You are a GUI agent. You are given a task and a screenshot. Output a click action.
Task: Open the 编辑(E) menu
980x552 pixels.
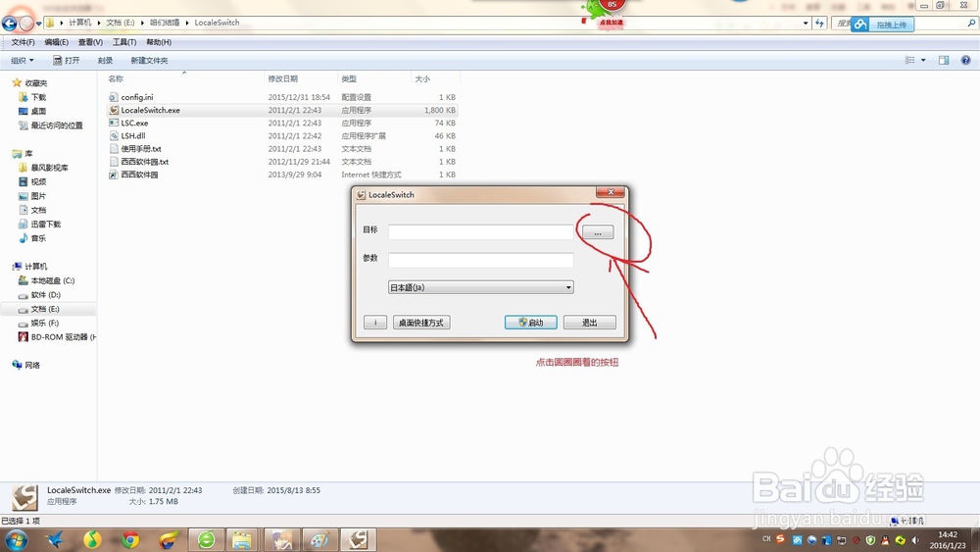click(56, 42)
